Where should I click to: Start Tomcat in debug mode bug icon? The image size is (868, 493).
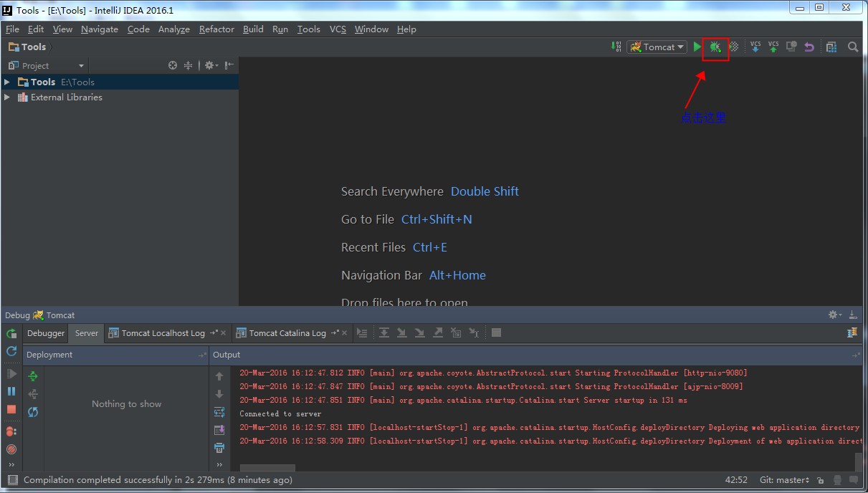715,47
